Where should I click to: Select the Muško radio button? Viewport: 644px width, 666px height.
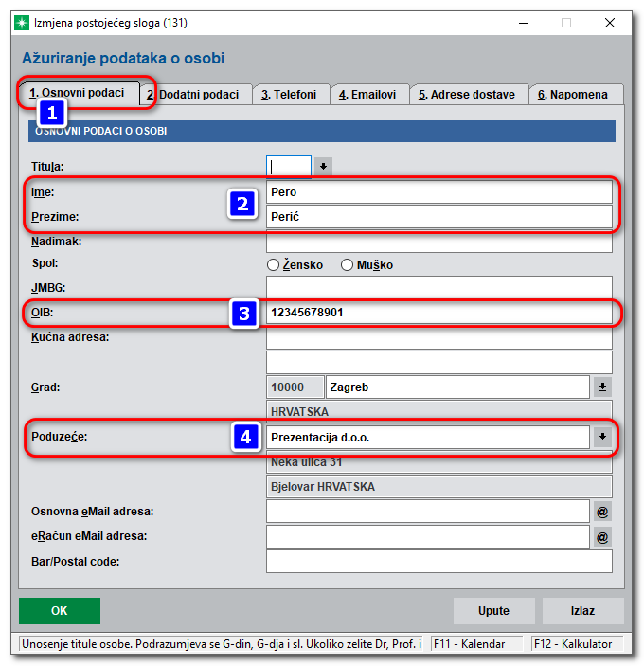click(348, 265)
